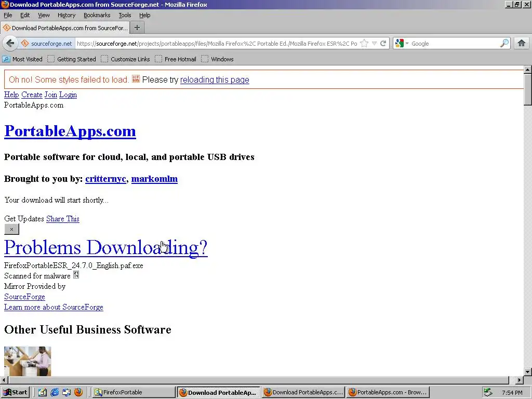
Task: Click the error notice icon in banner
Action: [136, 79]
